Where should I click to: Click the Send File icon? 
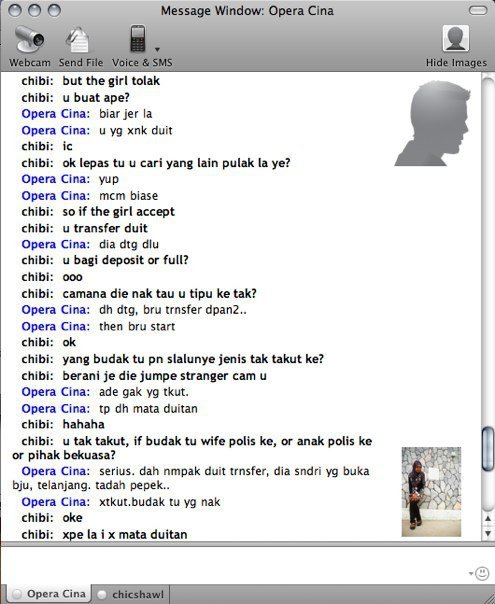pos(79,40)
